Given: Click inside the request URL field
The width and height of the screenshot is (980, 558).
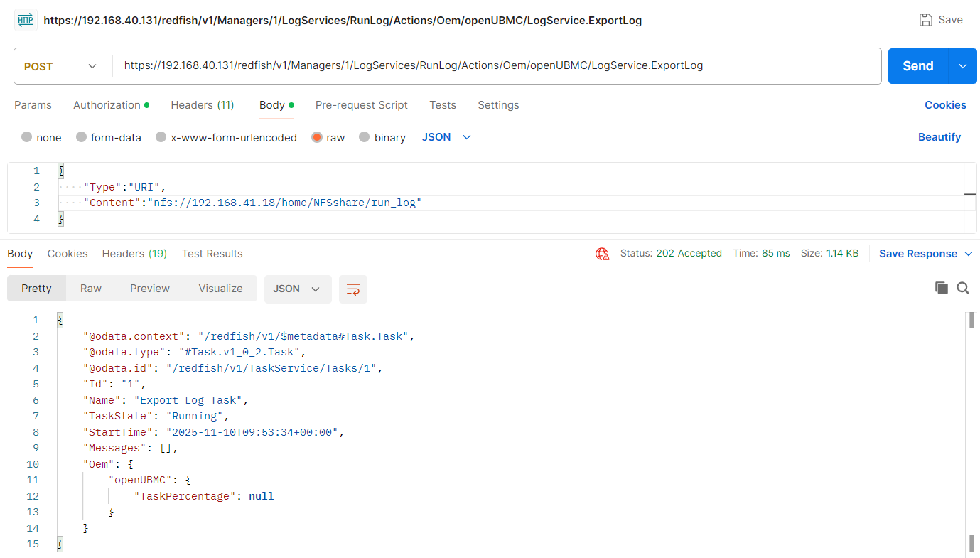Looking at the screenshot, I should (497, 66).
